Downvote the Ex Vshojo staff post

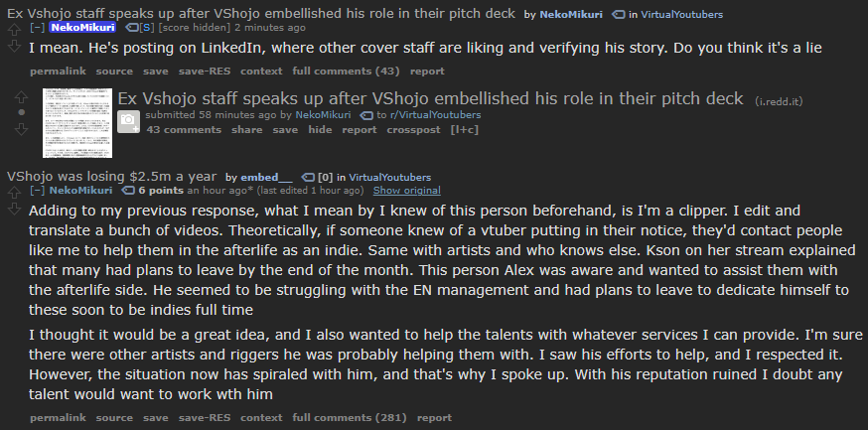pyautogui.click(x=21, y=127)
